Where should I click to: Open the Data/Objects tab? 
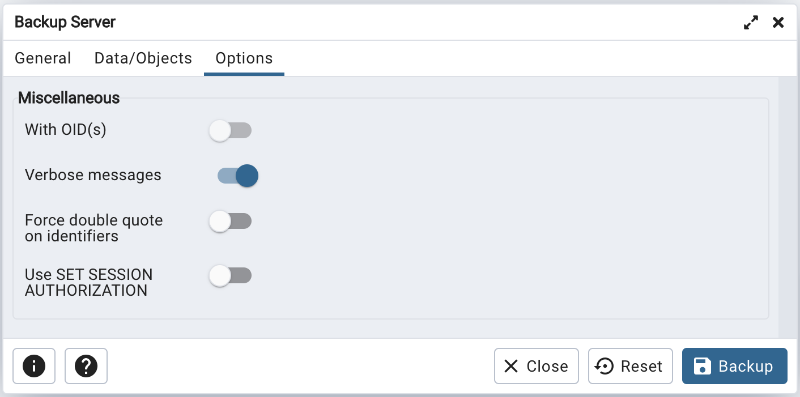(143, 58)
